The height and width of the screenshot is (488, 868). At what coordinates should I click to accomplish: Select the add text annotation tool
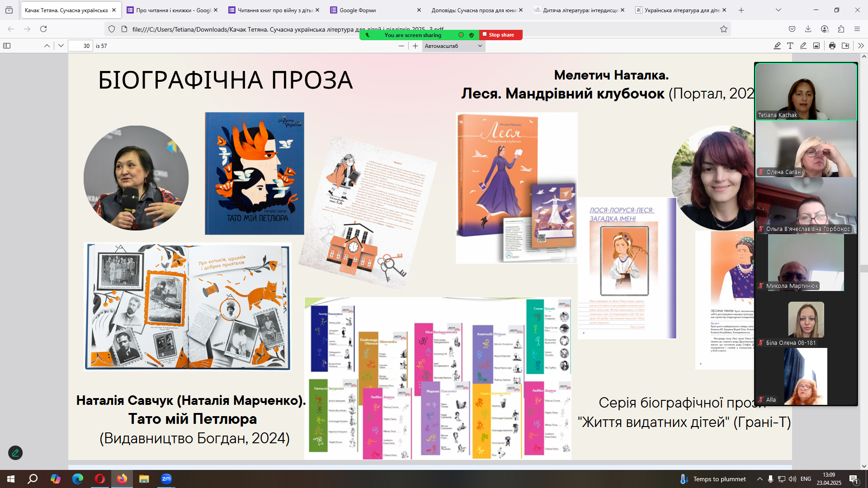click(x=790, y=46)
